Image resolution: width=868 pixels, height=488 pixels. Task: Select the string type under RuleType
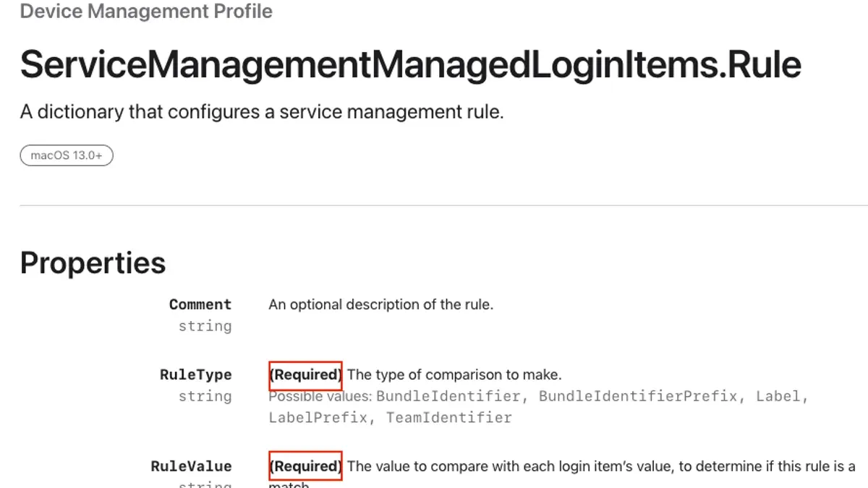[205, 396]
